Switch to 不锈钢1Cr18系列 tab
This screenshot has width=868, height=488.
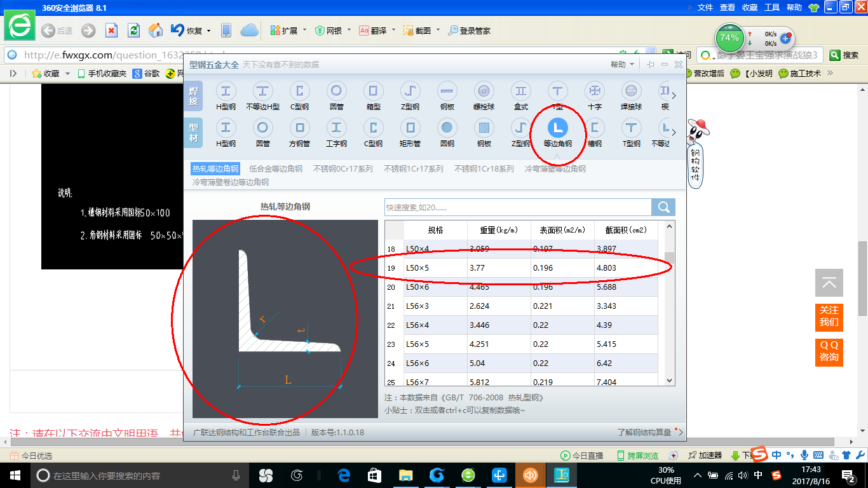coord(484,168)
